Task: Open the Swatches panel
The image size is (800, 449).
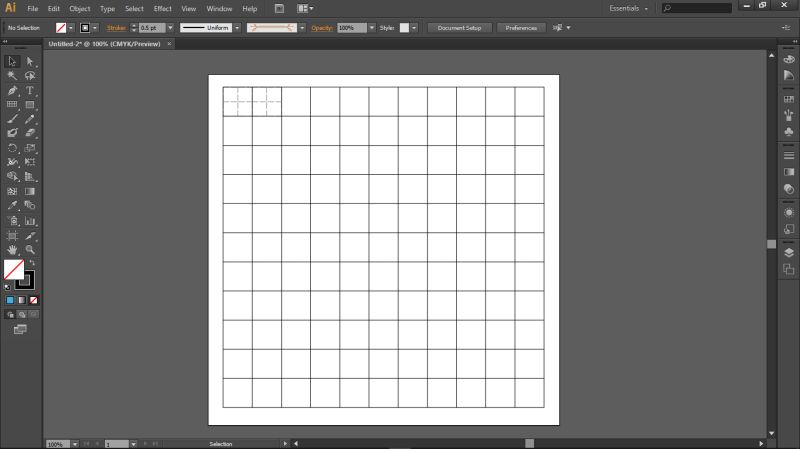Action: coord(789,99)
